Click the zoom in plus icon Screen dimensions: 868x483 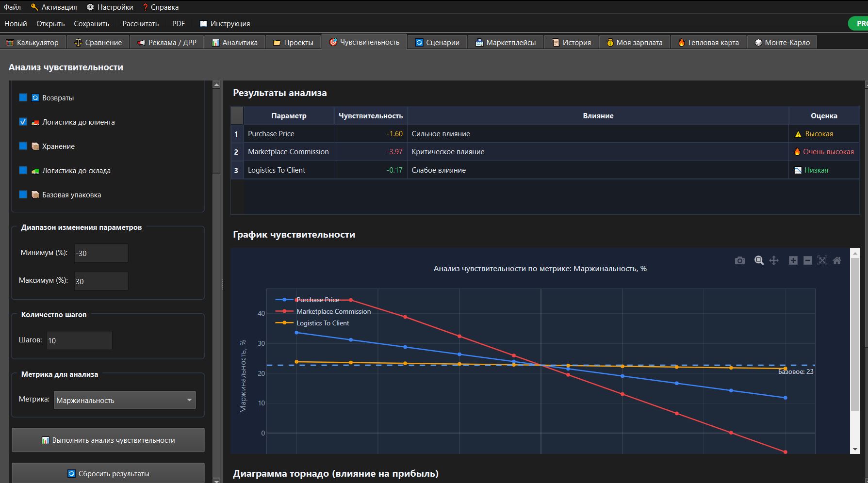click(793, 261)
